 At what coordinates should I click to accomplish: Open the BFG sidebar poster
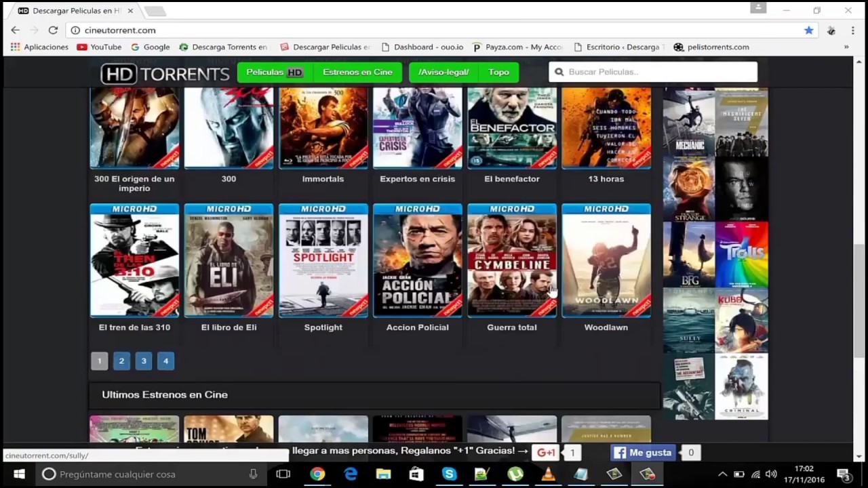point(689,255)
